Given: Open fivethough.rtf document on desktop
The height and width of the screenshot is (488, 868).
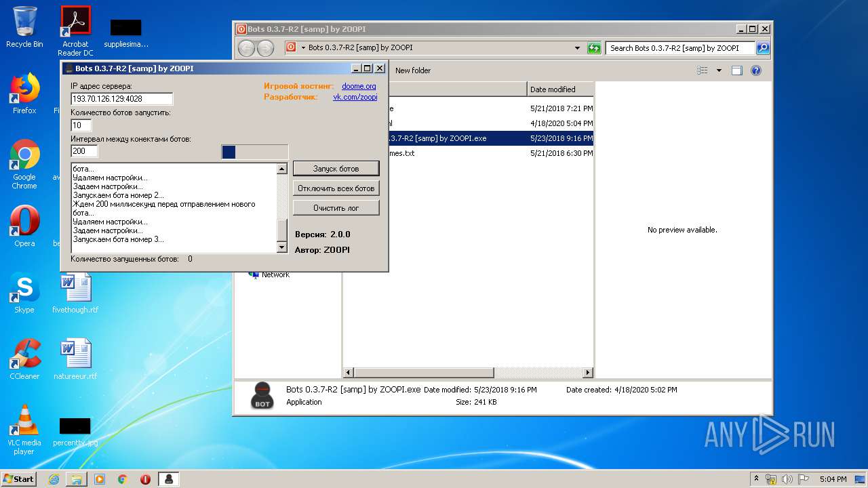Looking at the screenshot, I should (75, 293).
